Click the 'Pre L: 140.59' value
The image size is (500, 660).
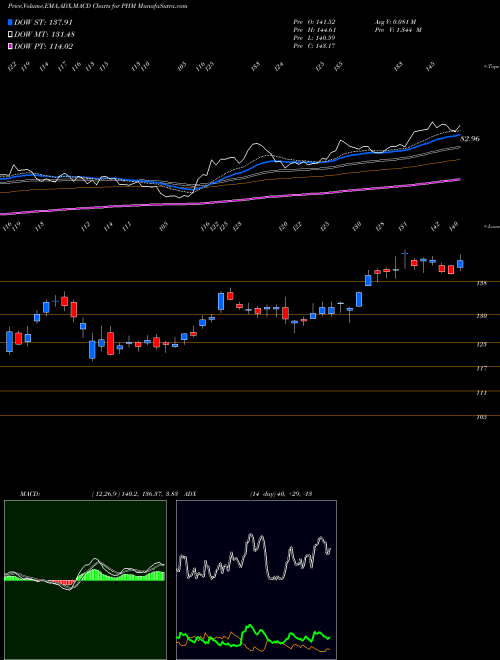click(314, 38)
